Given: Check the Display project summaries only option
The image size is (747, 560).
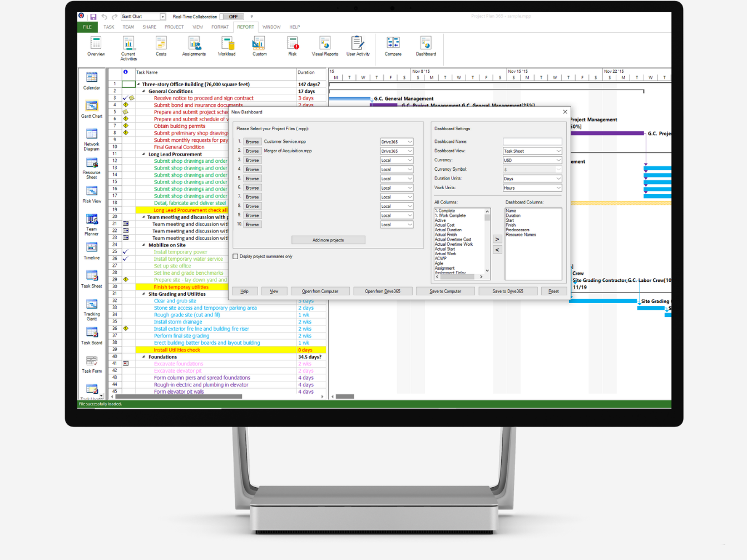Looking at the screenshot, I should click(x=236, y=256).
